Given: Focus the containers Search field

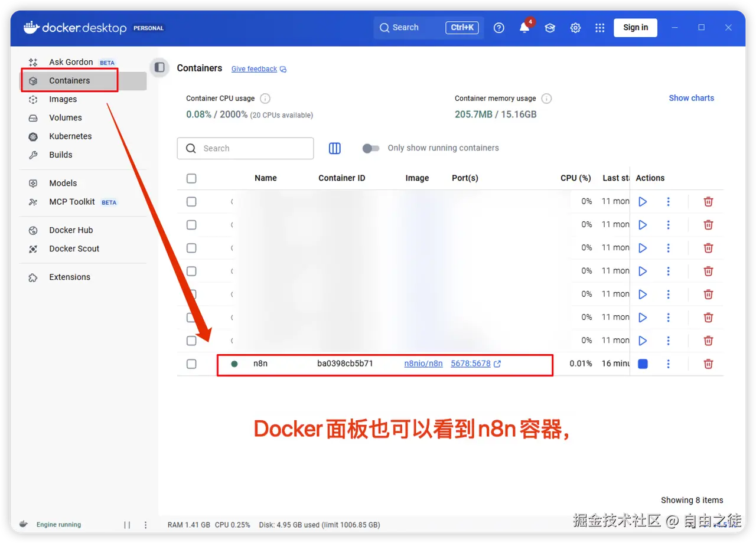Looking at the screenshot, I should pyautogui.click(x=245, y=148).
